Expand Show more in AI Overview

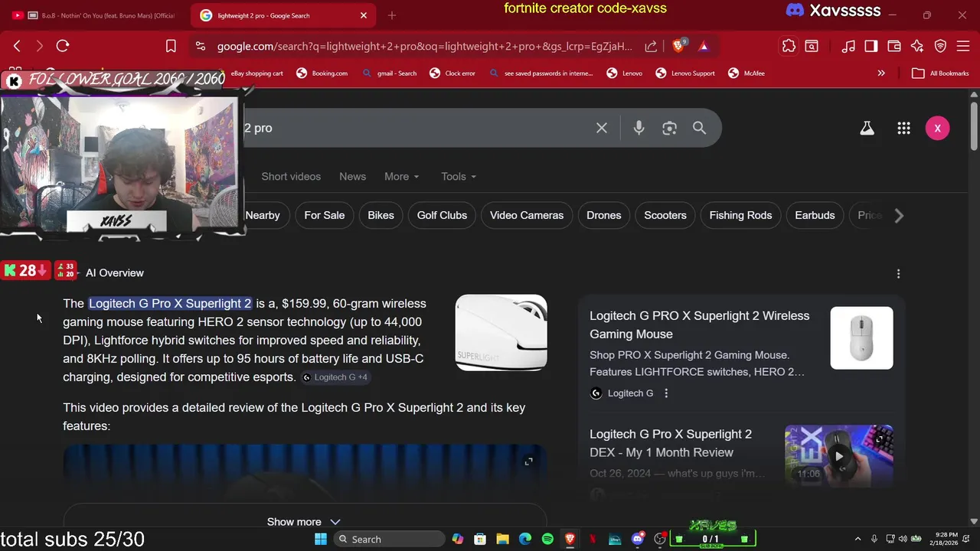[304, 522]
